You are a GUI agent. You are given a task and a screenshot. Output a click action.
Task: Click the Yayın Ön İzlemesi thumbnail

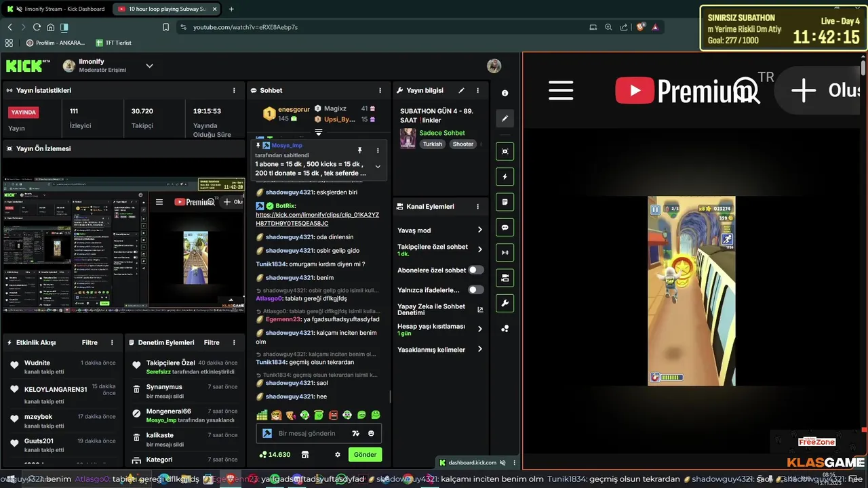tap(124, 245)
